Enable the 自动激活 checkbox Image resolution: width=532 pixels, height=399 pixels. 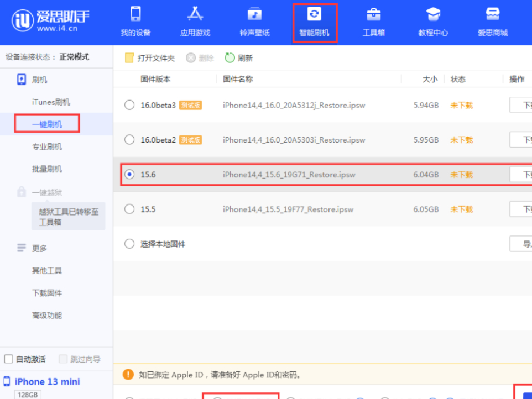pyautogui.click(x=8, y=359)
